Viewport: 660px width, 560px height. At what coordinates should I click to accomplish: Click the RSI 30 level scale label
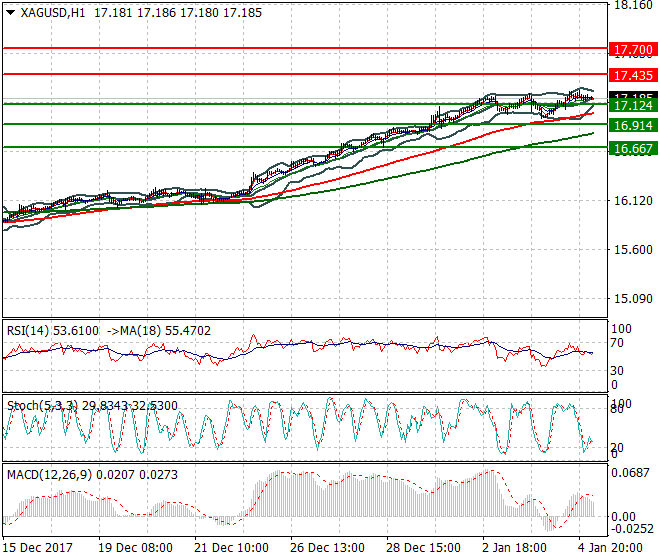click(x=617, y=371)
